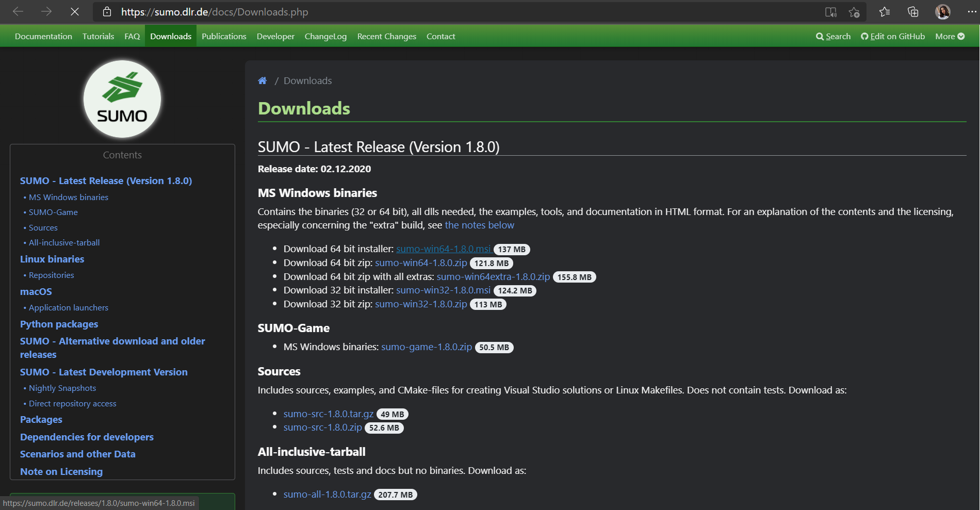Jump to SUMO-Game in contents sidebar
This screenshot has width=980, height=510.
[x=53, y=212]
